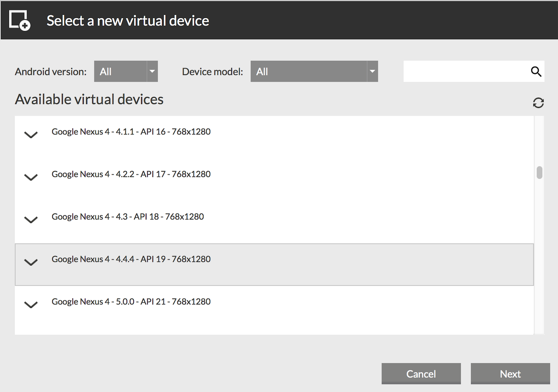Expand Nexus 4 - 4.4.4 - API 19 details

pos(31,262)
